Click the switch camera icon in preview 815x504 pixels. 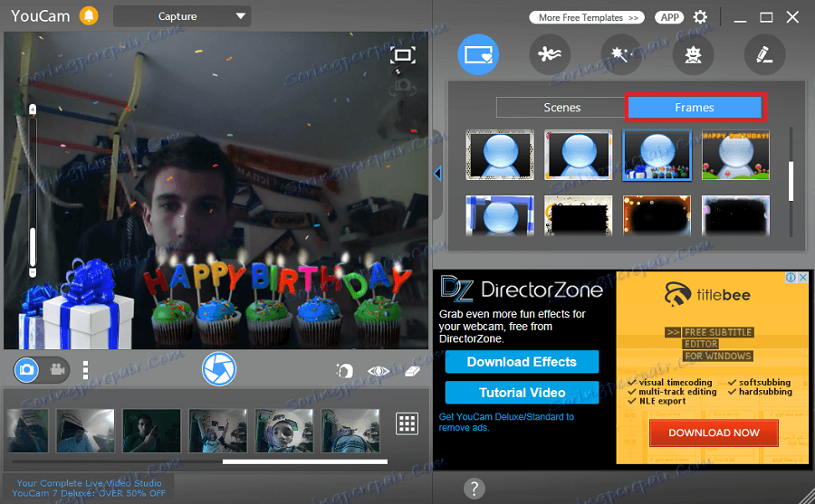click(x=403, y=86)
